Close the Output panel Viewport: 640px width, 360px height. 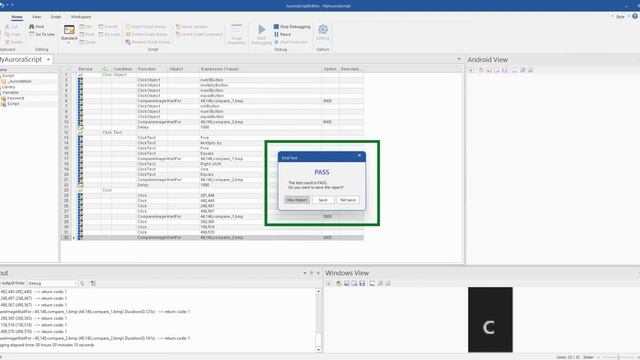pos(318,273)
